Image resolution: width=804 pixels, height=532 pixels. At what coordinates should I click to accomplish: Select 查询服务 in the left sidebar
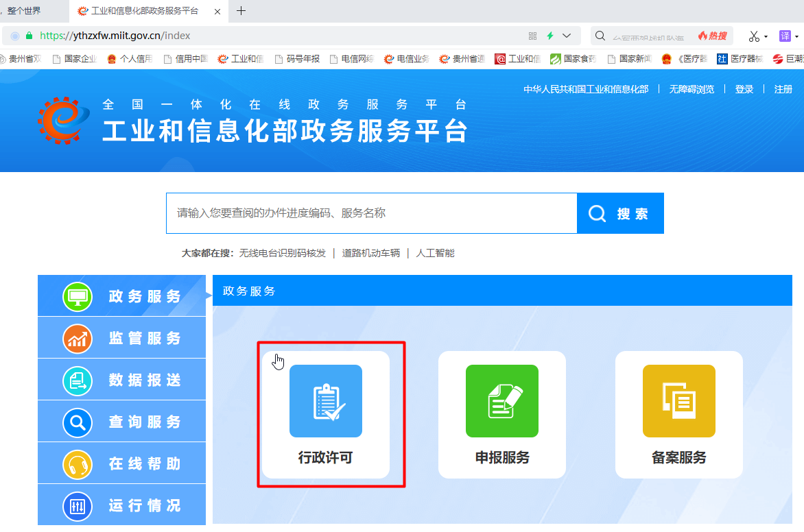121,422
